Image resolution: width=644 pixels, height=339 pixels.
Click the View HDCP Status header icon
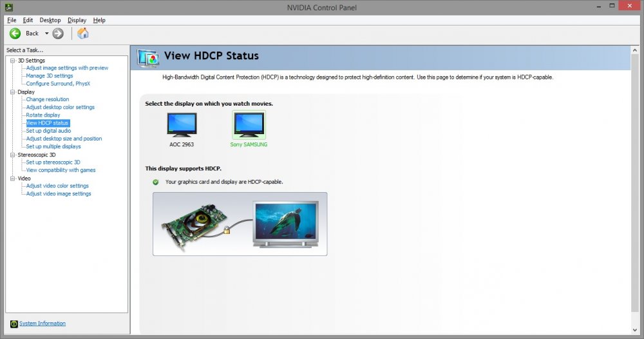coord(149,57)
